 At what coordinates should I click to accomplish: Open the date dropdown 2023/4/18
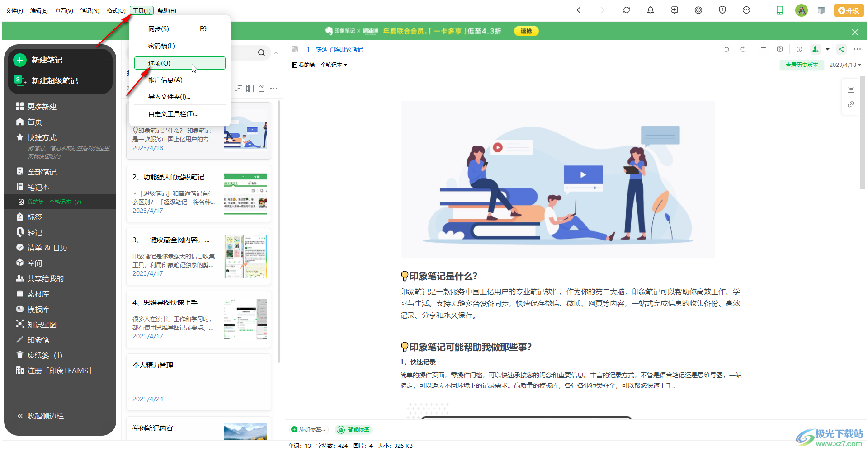click(845, 65)
